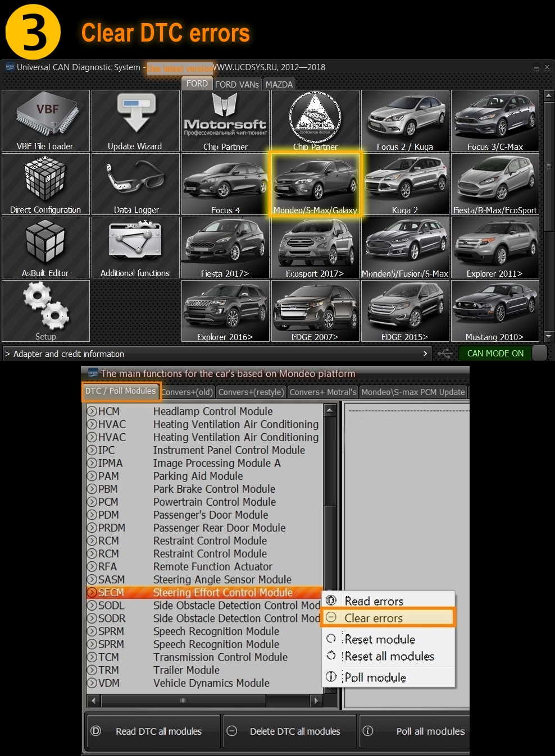
Task: Open the Motorsoft Chip Partner tile
Action: pos(225,121)
